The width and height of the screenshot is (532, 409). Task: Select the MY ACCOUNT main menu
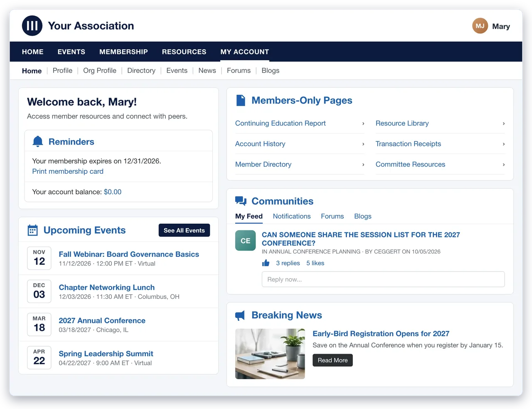pyautogui.click(x=245, y=52)
